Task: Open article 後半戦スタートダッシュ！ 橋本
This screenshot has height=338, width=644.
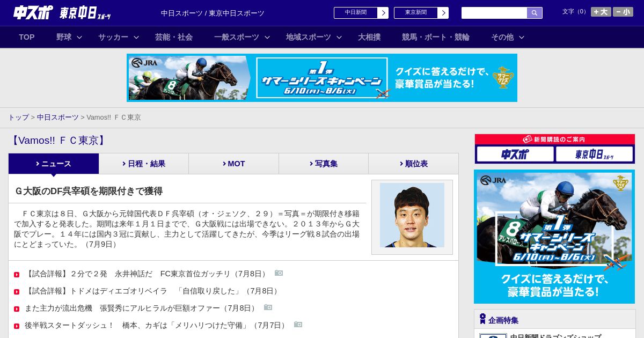Action: point(156,325)
